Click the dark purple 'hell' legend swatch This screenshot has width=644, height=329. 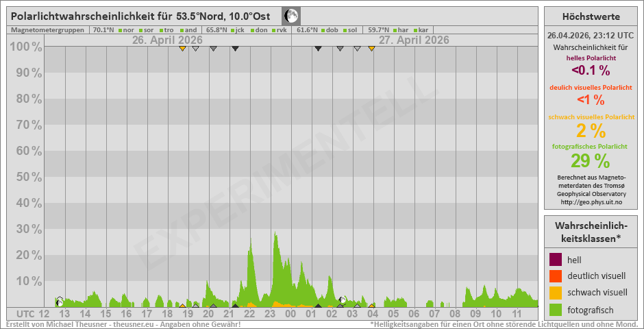556,260
